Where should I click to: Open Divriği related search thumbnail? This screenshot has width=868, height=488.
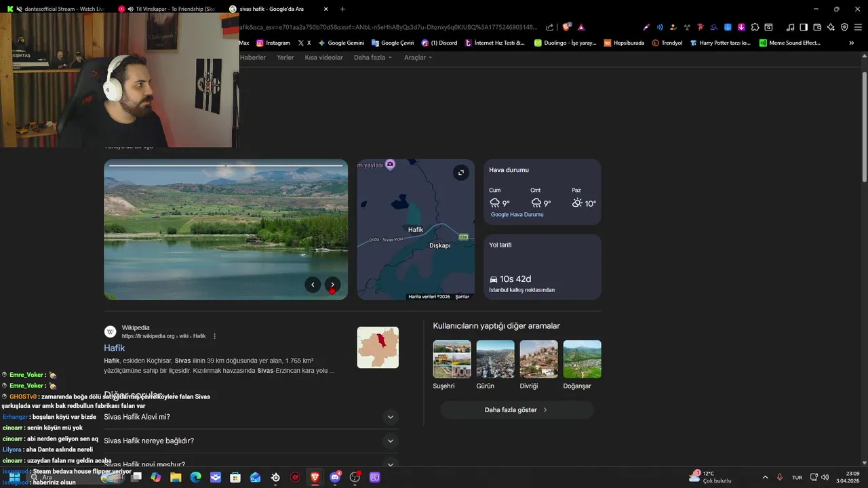539,359
